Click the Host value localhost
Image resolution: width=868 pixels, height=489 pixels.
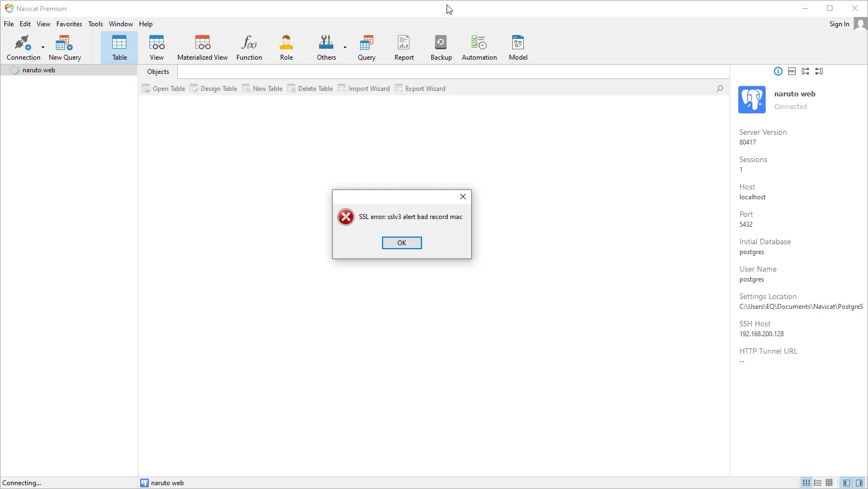pyautogui.click(x=753, y=197)
